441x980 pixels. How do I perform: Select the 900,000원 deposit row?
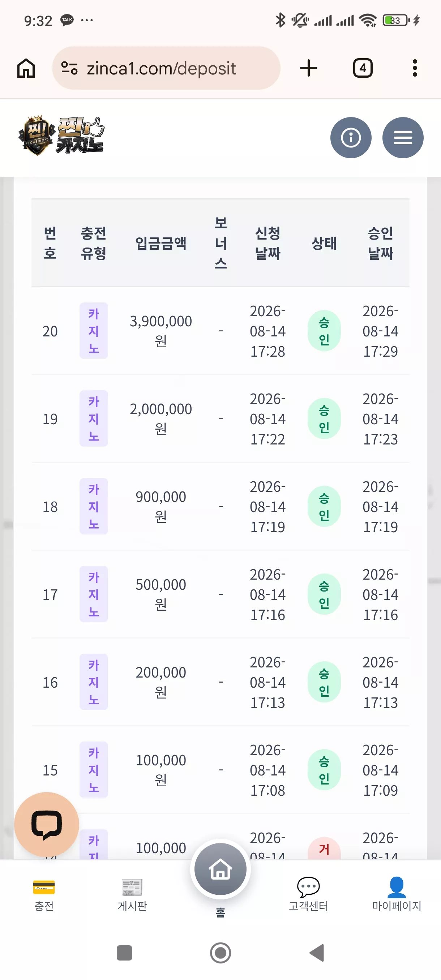(x=220, y=506)
